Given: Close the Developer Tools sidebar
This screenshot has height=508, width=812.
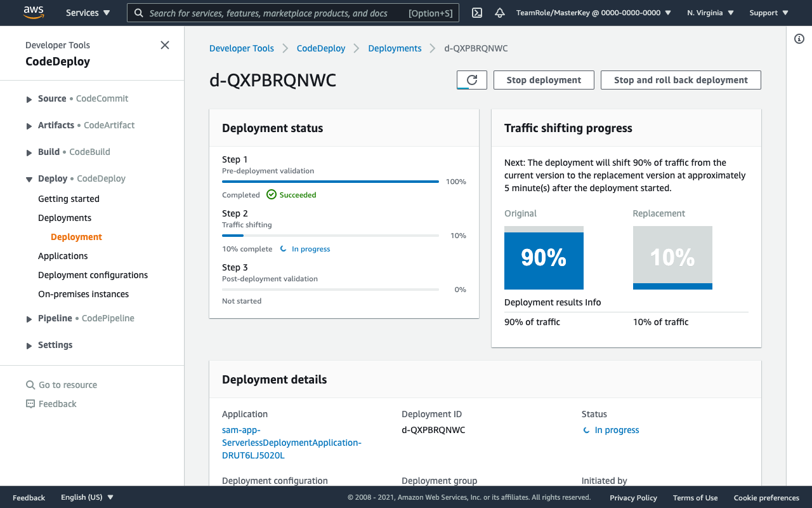Looking at the screenshot, I should [165, 45].
